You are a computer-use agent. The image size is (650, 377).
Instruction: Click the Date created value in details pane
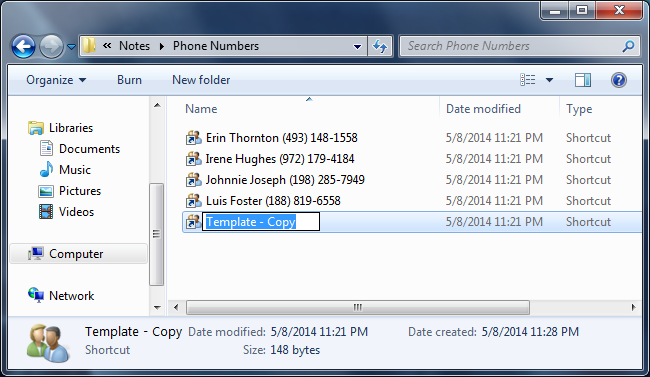click(x=530, y=332)
